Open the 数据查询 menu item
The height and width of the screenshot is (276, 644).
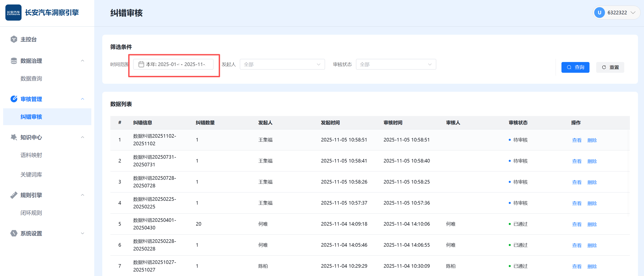tap(31, 78)
